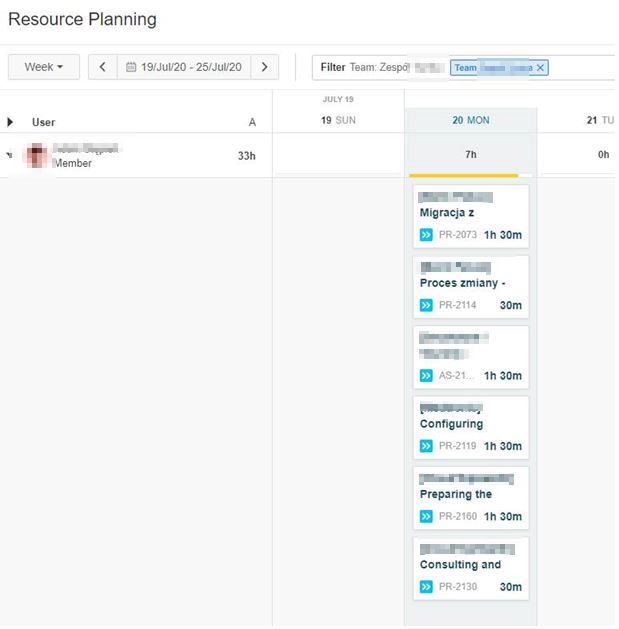Click issue type icon next to PR-2160
Screen dimensions: 619x629
point(427,516)
